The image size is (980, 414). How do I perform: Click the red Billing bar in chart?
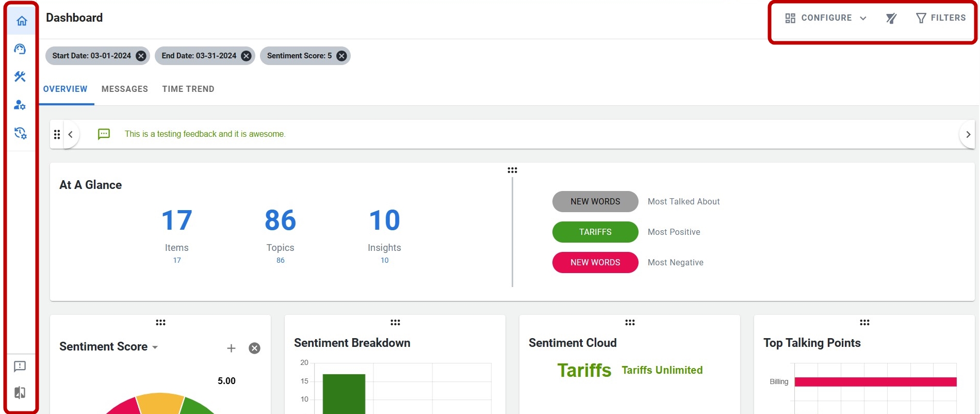point(875,382)
